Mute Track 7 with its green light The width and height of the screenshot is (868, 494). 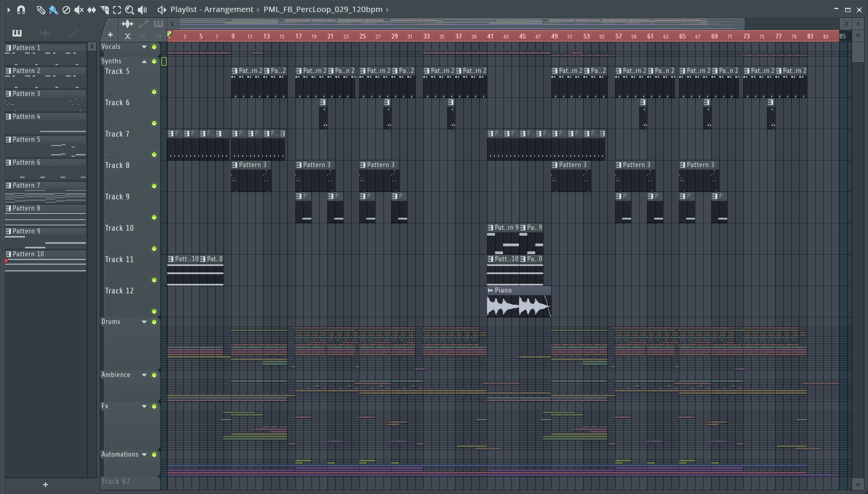pos(154,155)
